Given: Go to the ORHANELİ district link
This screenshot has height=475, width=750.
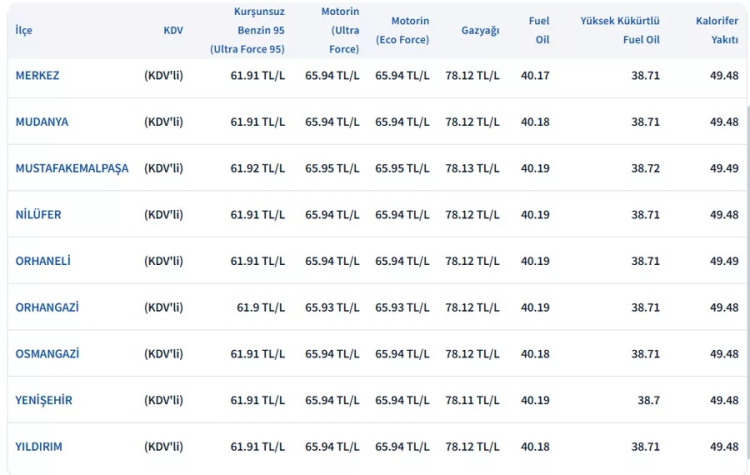Looking at the screenshot, I should click(x=43, y=261).
